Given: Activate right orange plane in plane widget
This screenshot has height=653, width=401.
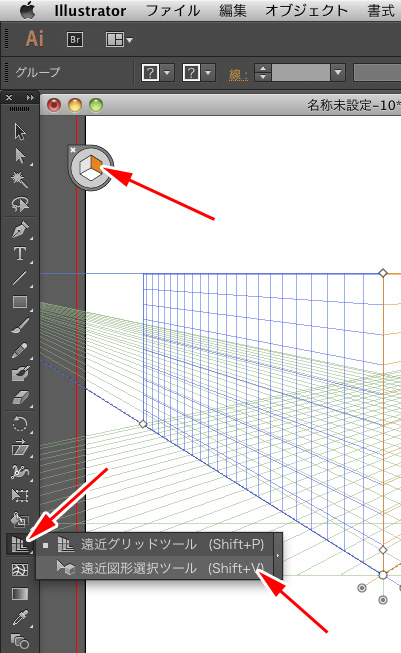Looking at the screenshot, I should click(97, 164).
